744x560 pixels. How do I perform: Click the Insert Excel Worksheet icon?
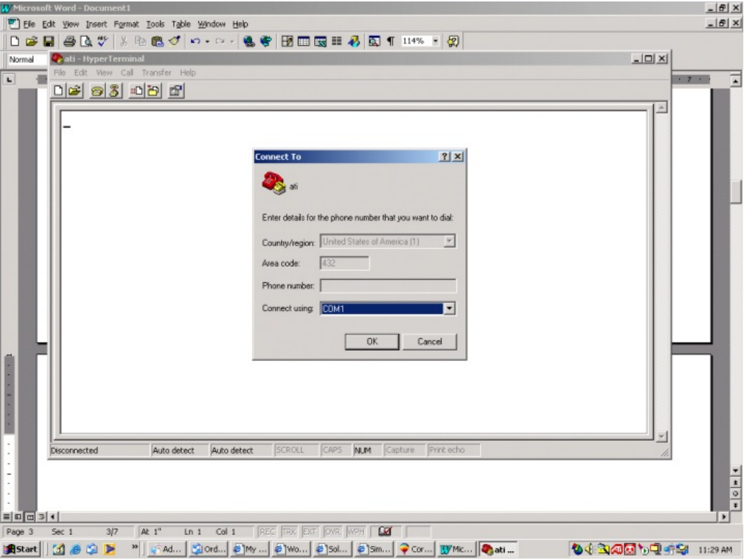click(x=320, y=41)
